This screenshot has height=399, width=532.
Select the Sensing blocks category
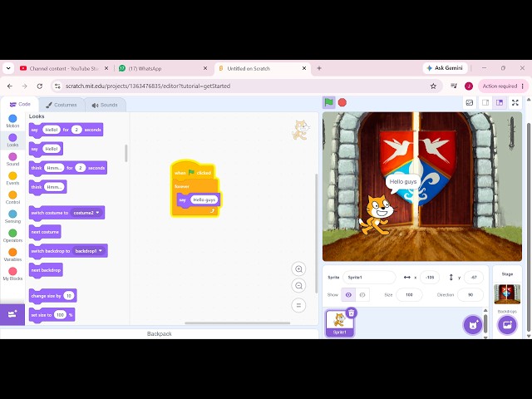[12, 216]
